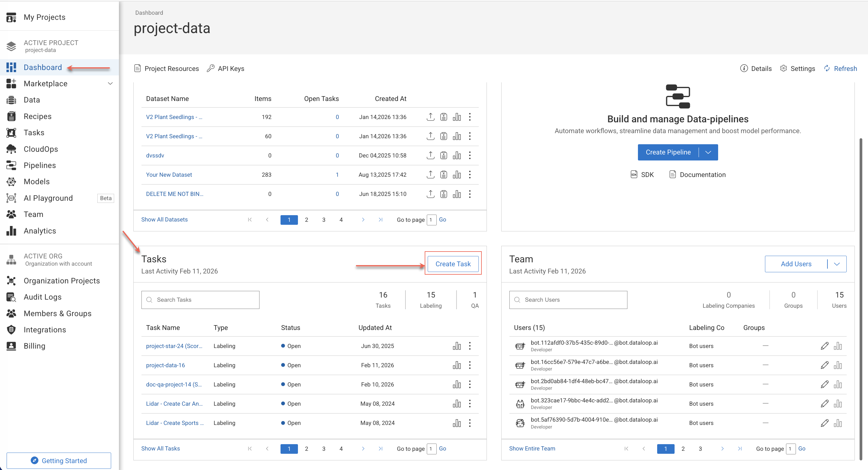Open analytics chart icon for dvssdv dataset
The width and height of the screenshot is (868, 470).
point(457,155)
